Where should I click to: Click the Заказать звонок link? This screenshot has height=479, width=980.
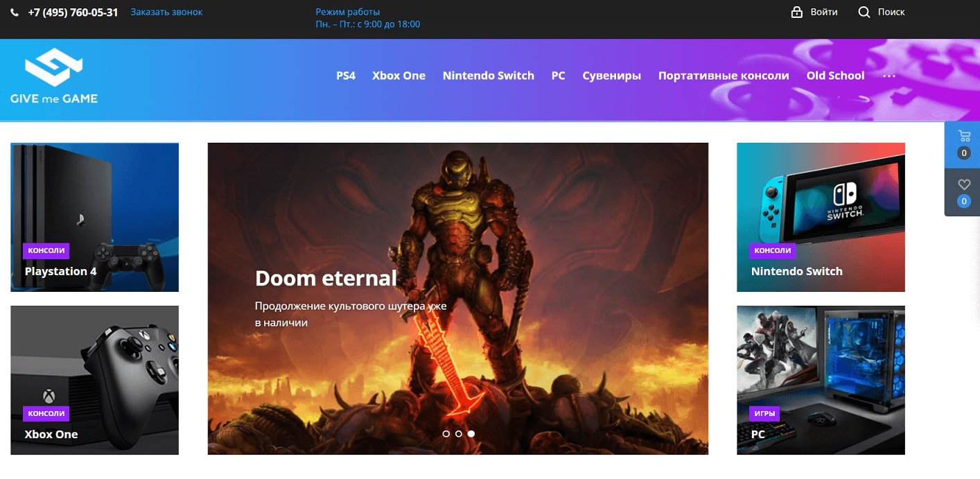[x=166, y=12]
